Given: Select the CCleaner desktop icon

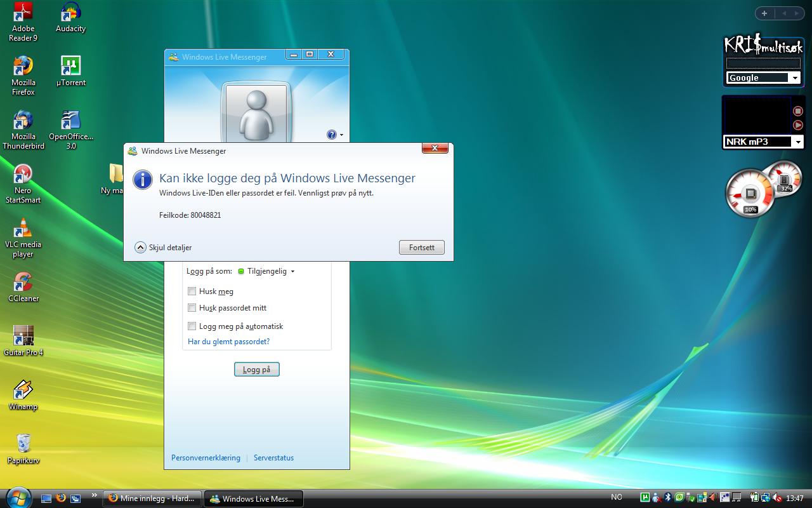Looking at the screenshot, I should [23, 286].
